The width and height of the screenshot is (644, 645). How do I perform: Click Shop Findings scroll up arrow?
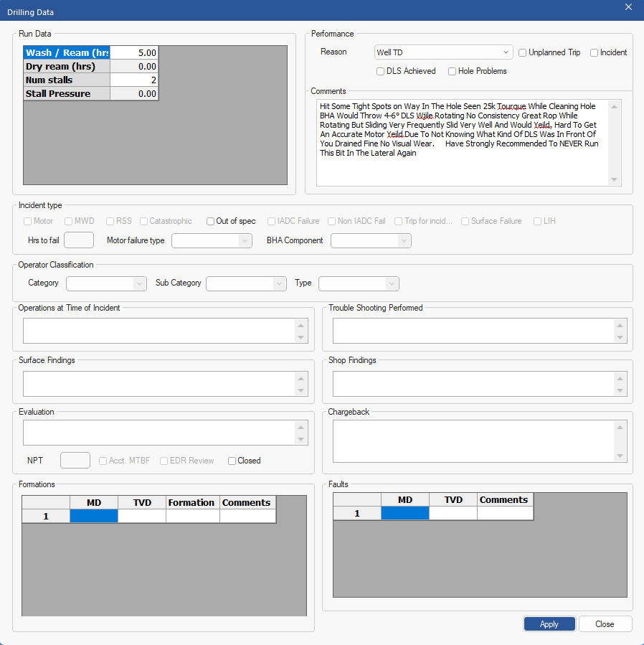point(620,378)
